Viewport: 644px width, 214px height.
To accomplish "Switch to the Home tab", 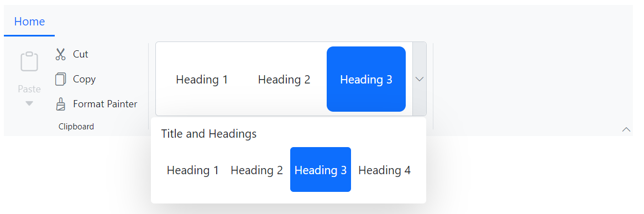I will (x=29, y=22).
